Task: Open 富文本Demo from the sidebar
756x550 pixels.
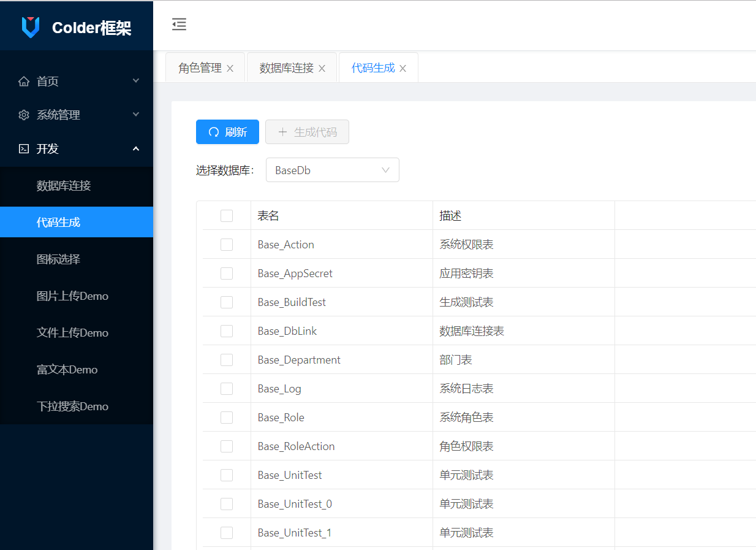Action: (67, 370)
